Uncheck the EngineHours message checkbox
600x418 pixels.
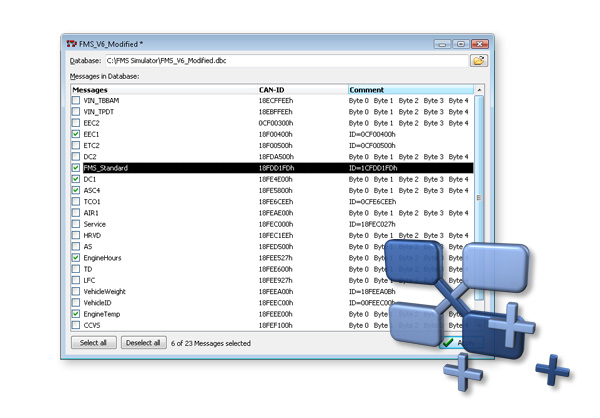click(76, 258)
